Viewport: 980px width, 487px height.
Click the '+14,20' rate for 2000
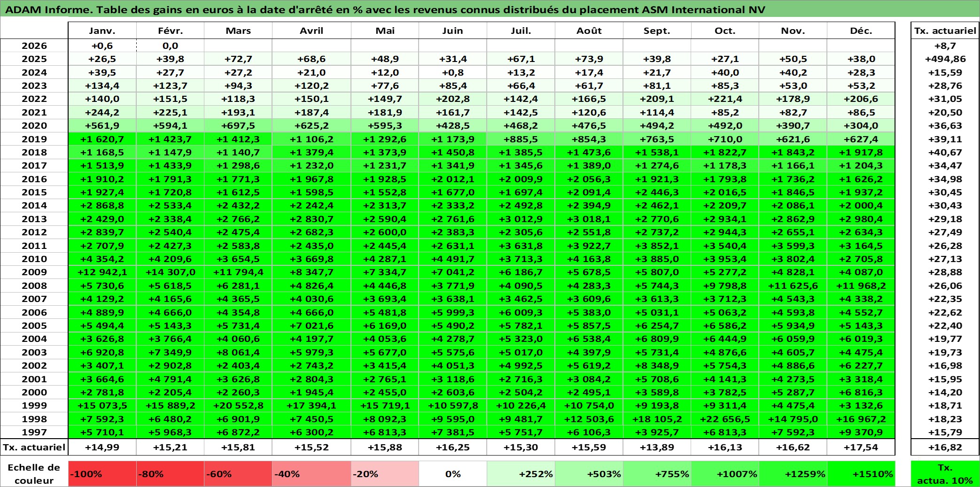(x=945, y=392)
